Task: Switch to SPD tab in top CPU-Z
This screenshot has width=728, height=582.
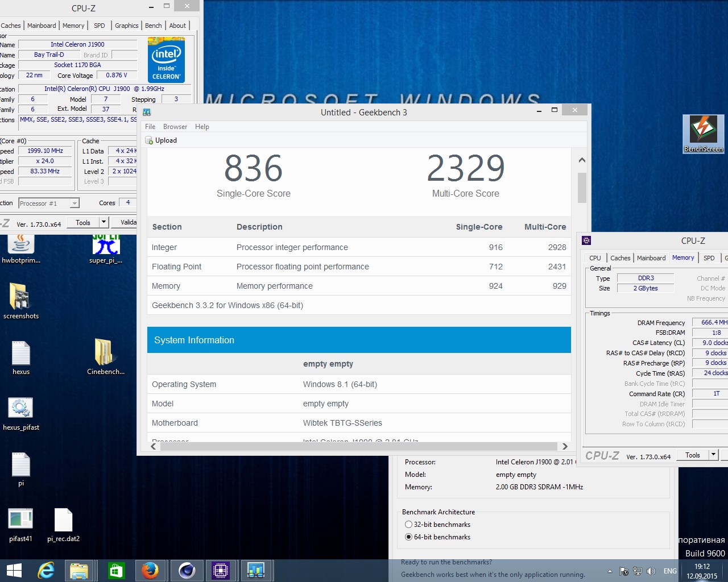Action: tap(100, 26)
